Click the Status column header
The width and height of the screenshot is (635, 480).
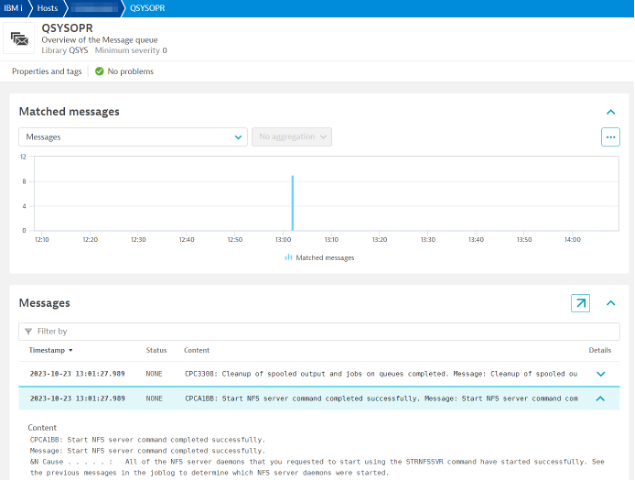click(156, 350)
